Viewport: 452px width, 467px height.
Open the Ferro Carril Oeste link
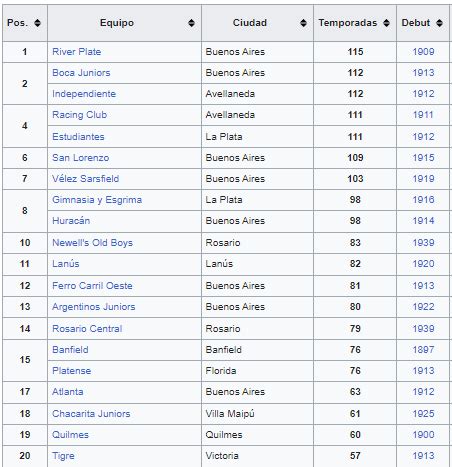[92, 286]
